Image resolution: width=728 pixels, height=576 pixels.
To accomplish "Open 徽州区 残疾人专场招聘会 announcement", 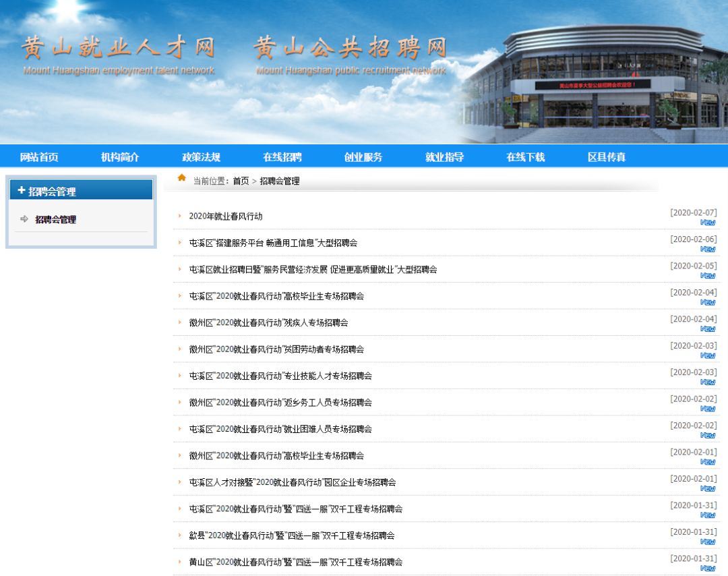I will point(268,323).
